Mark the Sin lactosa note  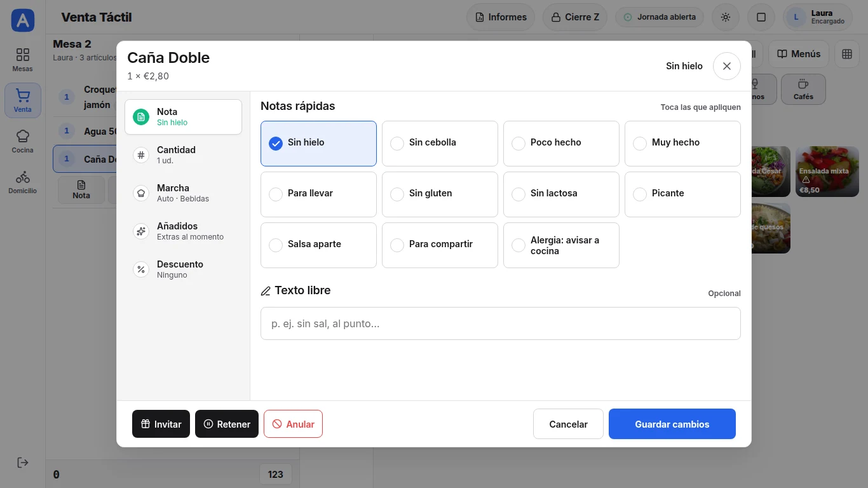561,194
